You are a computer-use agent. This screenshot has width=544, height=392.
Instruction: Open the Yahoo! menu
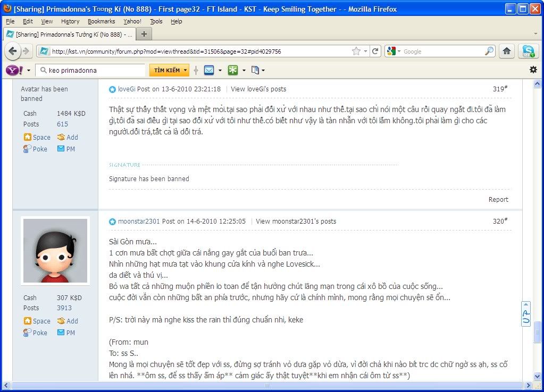[132, 21]
